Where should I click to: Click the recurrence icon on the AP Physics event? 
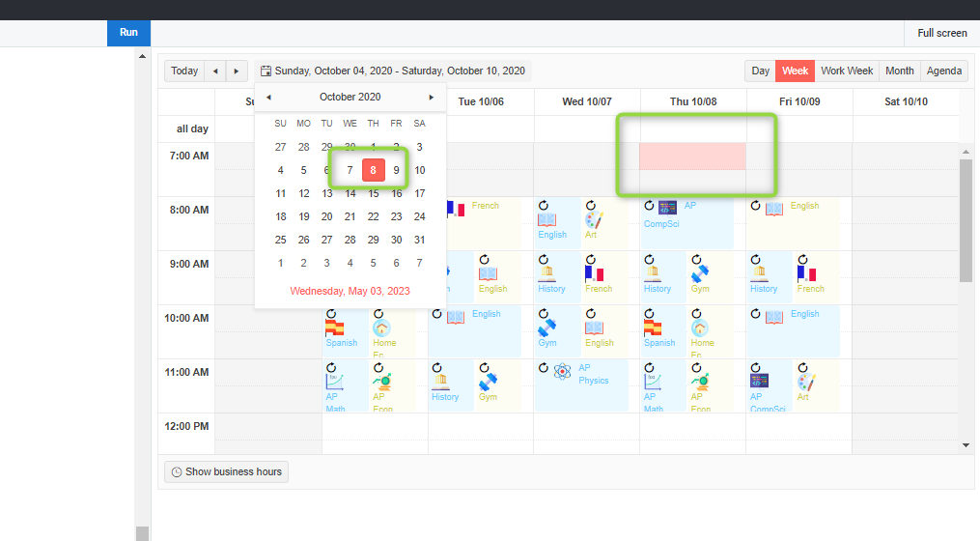click(x=545, y=368)
